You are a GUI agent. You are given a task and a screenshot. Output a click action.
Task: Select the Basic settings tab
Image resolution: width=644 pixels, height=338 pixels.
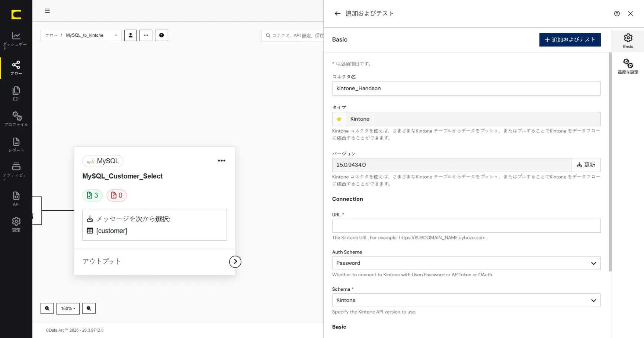point(628,41)
